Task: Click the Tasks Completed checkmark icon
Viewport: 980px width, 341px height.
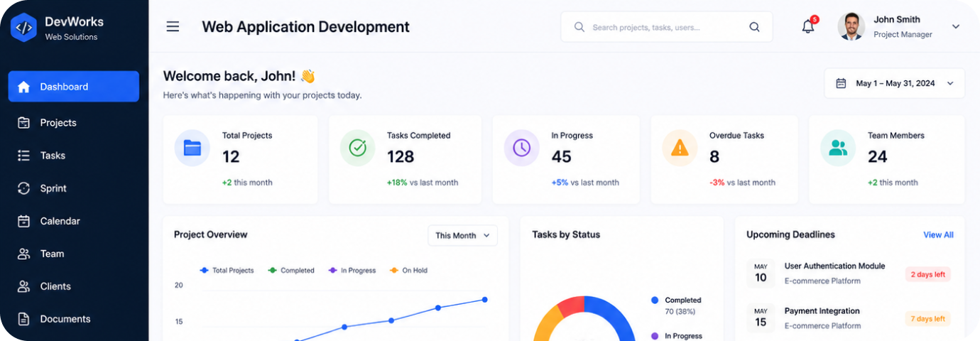Action: [357, 148]
